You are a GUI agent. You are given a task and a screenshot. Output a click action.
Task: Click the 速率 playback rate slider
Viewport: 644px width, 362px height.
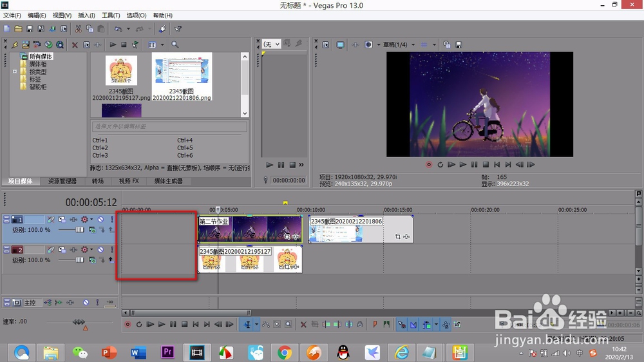pyautogui.click(x=79, y=321)
